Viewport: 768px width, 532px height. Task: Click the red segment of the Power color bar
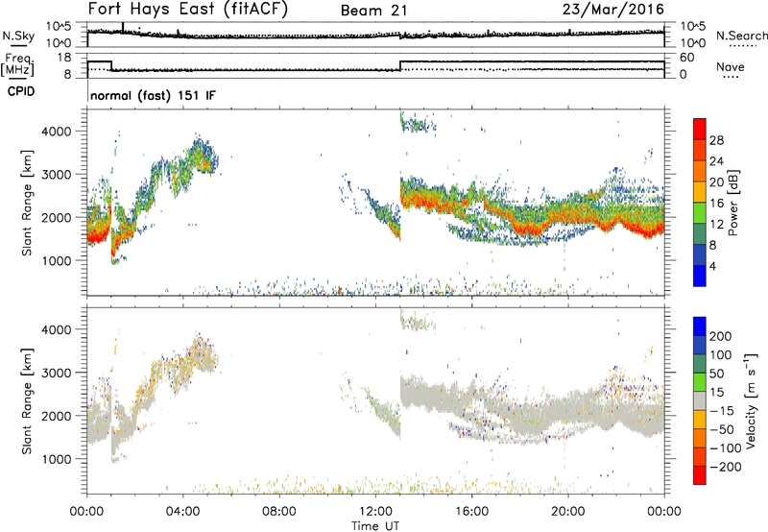[x=700, y=129]
